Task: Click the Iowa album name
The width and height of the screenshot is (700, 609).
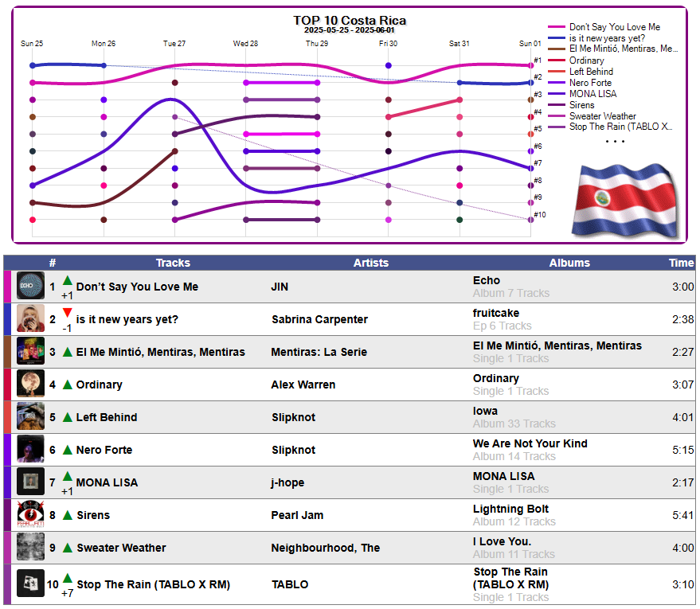Action: (485, 411)
